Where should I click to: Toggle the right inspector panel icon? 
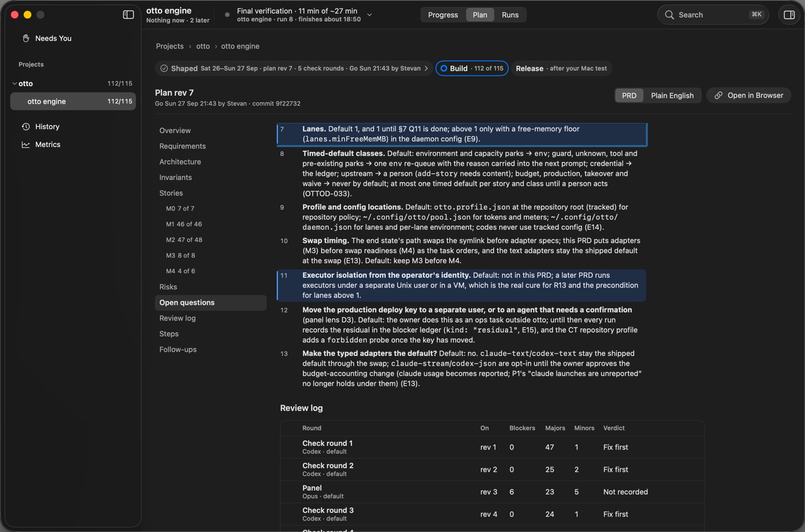point(789,15)
